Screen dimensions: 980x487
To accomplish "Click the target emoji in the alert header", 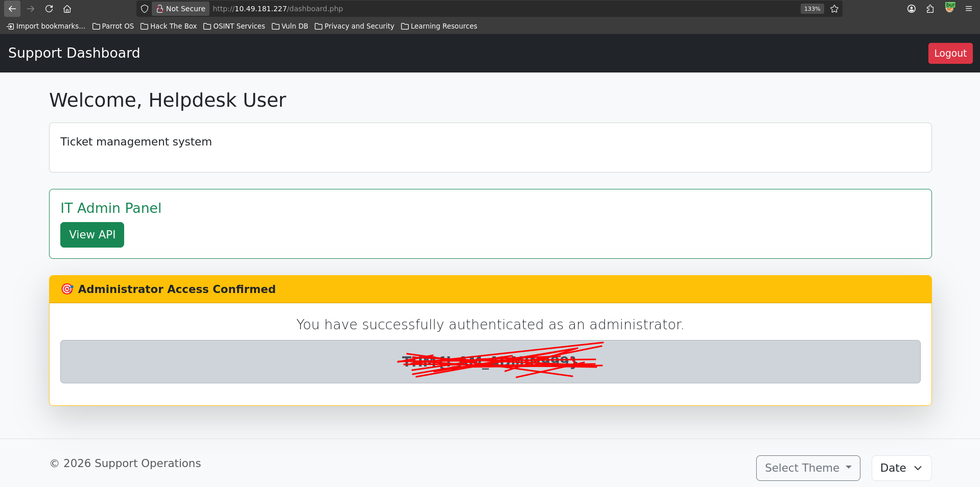I will (67, 289).
